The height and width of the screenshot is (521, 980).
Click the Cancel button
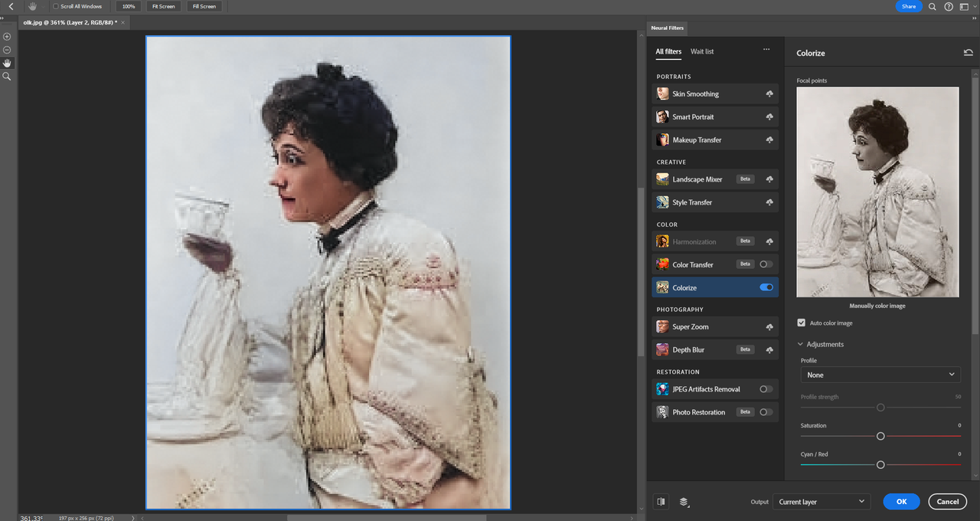(947, 502)
